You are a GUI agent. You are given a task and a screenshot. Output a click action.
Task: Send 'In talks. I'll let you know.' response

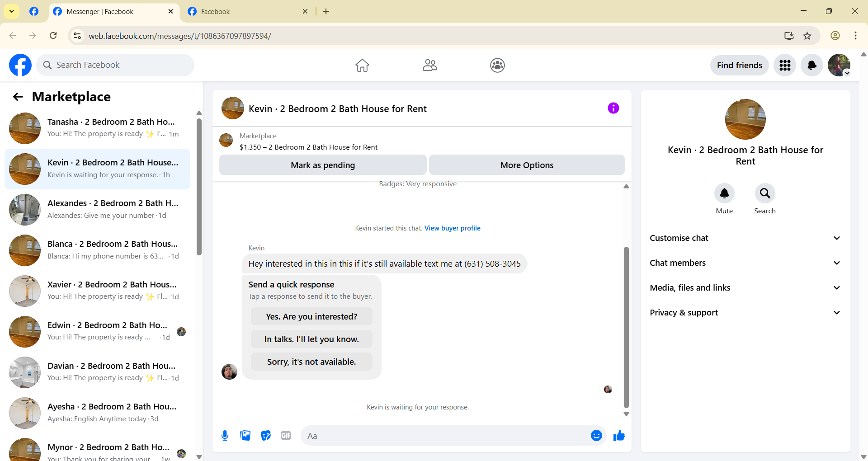311,339
